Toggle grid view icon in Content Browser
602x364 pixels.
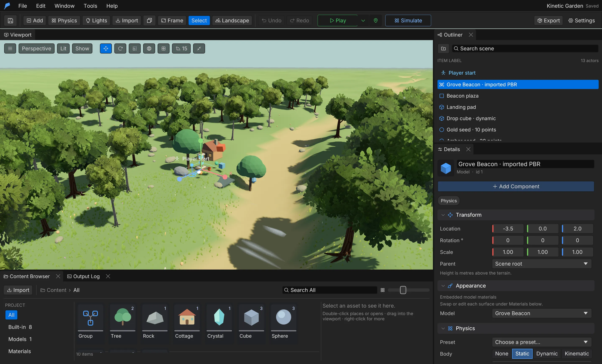coord(383,290)
